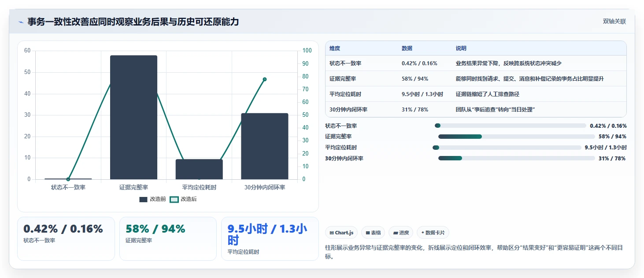The image size is (644, 278).
Task: Click the 状态不一致率 progress bar
Action: tap(510, 126)
